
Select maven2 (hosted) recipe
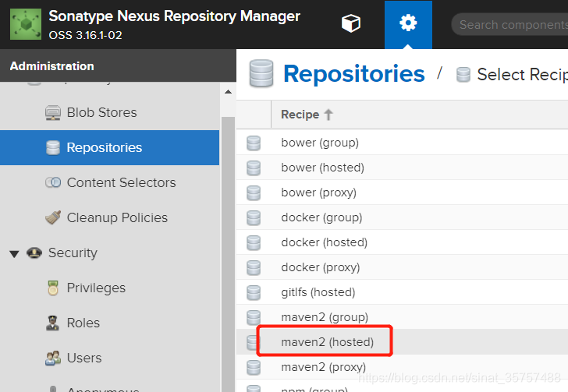pos(327,342)
